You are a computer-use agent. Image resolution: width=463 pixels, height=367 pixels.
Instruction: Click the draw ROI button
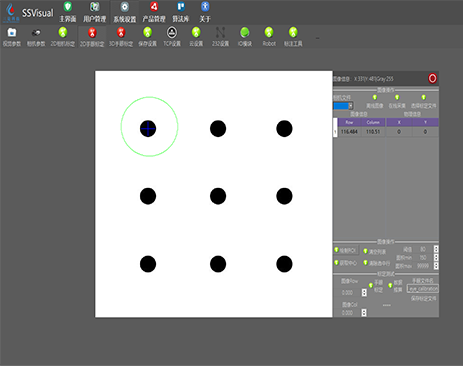[x=346, y=250]
